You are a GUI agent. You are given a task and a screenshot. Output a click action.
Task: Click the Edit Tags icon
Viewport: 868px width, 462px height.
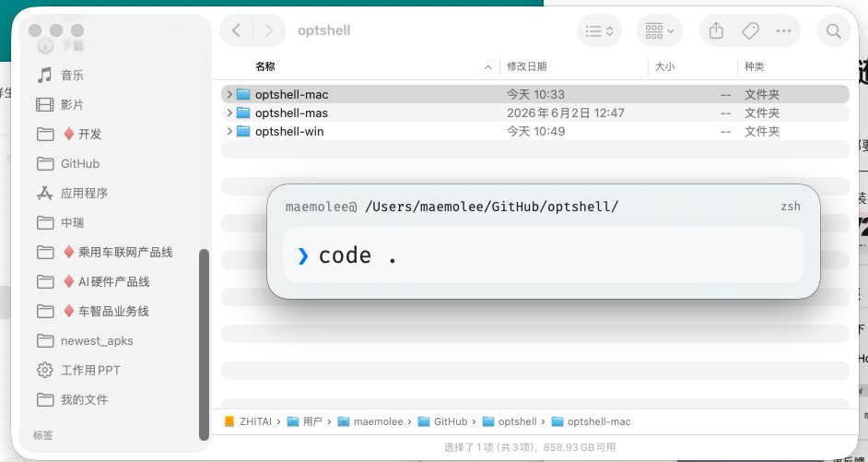point(750,31)
